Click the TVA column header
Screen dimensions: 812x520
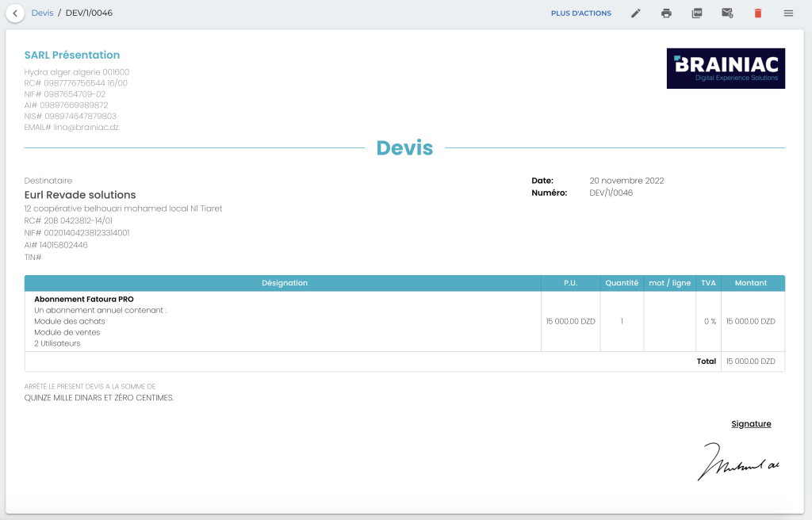(x=708, y=283)
